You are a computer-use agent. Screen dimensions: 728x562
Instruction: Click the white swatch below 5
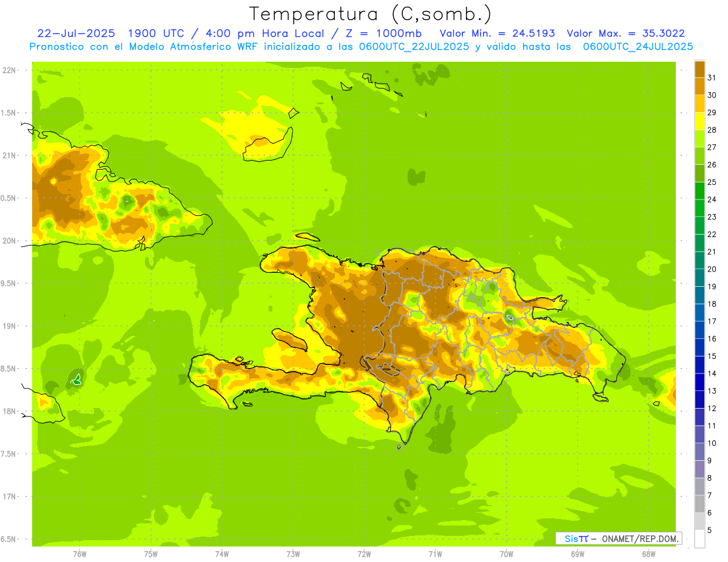(699, 538)
